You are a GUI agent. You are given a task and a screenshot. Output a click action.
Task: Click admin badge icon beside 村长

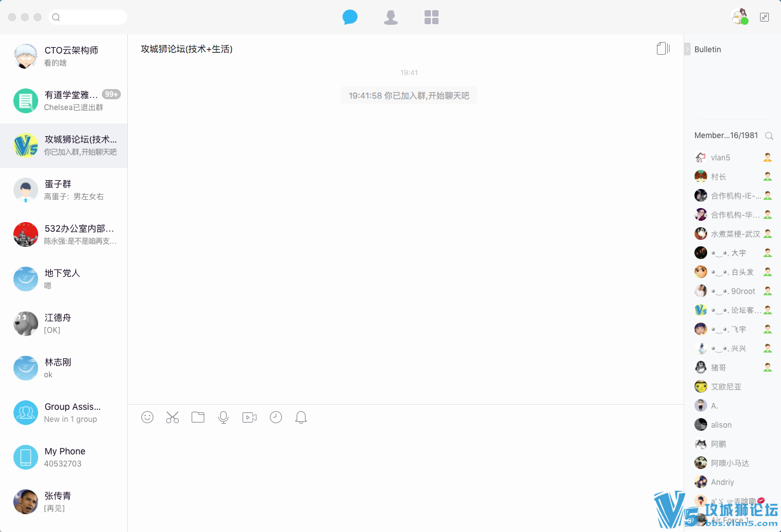pos(768,176)
